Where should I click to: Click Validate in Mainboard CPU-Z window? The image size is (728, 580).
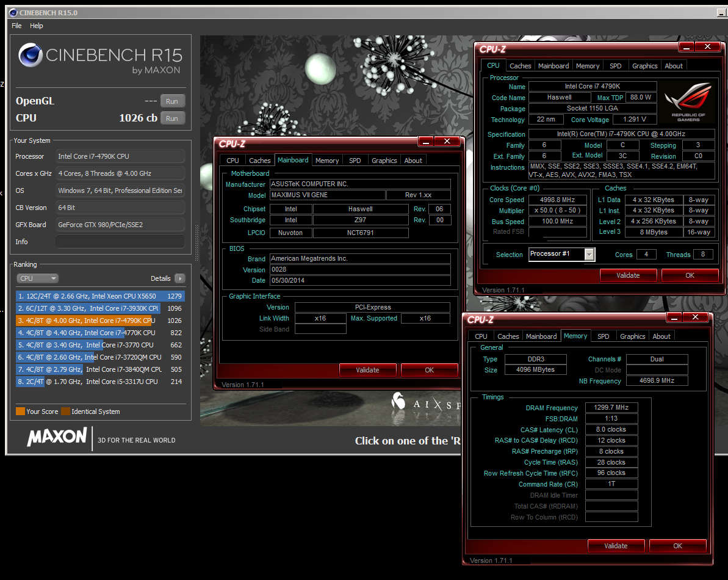point(368,370)
